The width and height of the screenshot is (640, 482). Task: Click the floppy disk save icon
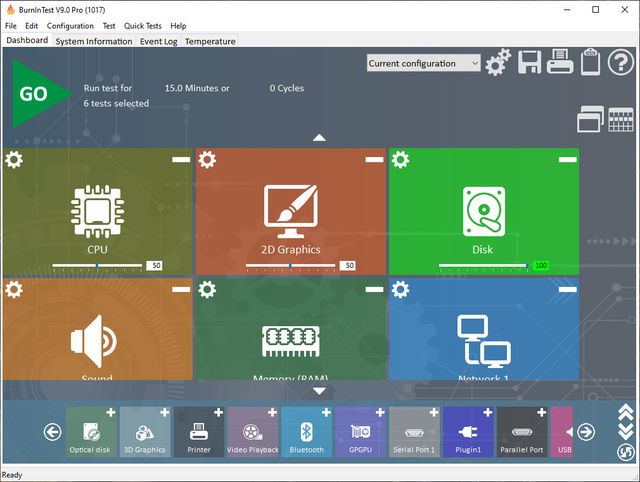pos(529,63)
